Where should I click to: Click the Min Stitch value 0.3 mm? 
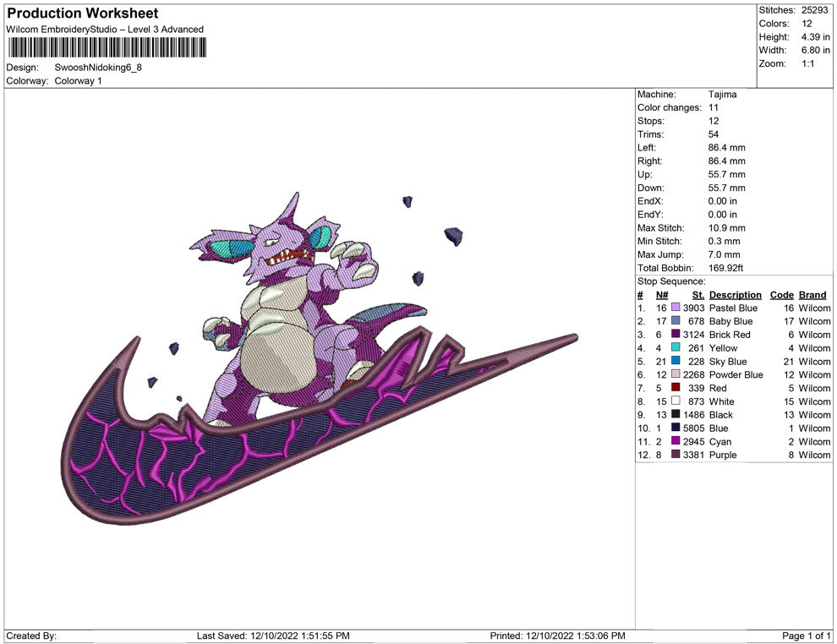[x=724, y=241]
